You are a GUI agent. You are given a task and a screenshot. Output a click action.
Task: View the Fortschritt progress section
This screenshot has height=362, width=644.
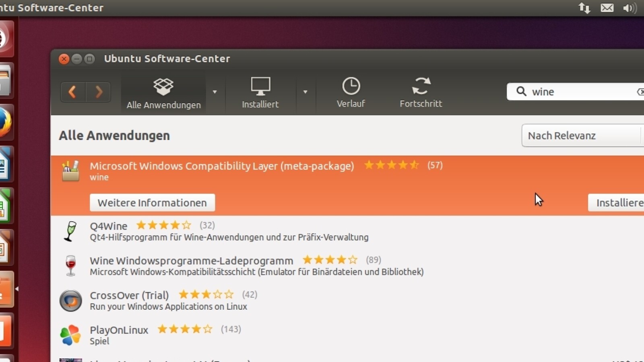[x=421, y=93]
